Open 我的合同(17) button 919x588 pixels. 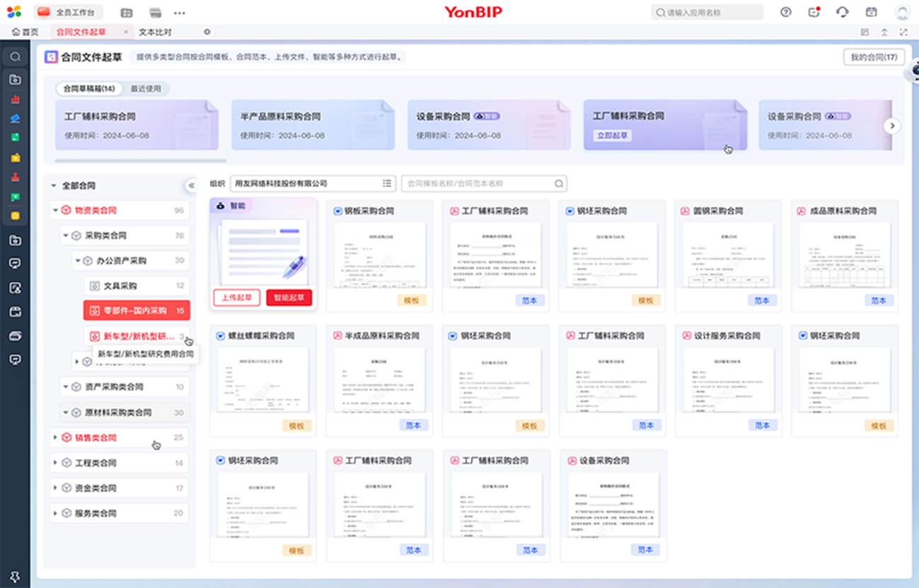point(873,57)
